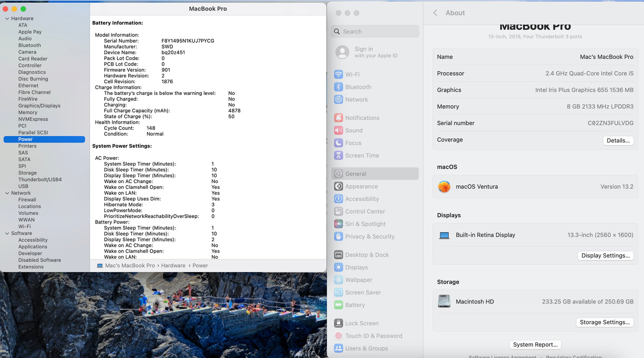
Task: Click the Focus moon icon
Action: click(338, 143)
